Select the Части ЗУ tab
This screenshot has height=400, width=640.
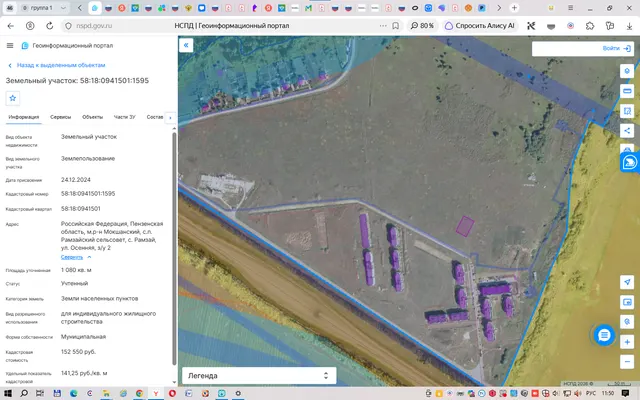tap(124, 117)
